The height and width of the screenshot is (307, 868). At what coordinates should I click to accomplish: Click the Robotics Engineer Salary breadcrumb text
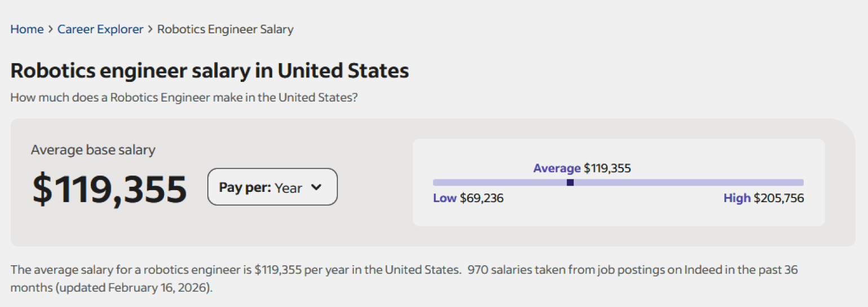tap(225, 29)
